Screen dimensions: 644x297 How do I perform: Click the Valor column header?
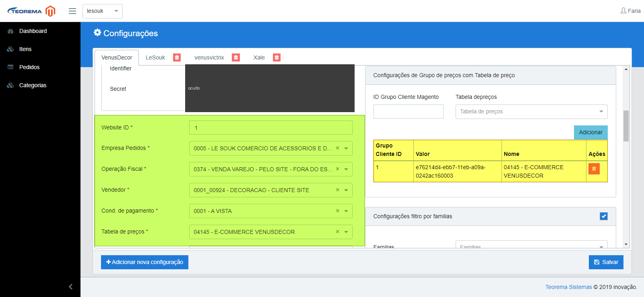pos(457,150)
